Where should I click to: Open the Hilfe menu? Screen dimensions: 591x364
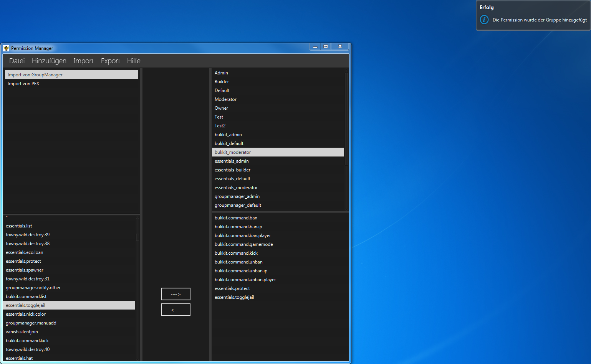[x=134, y=61]
